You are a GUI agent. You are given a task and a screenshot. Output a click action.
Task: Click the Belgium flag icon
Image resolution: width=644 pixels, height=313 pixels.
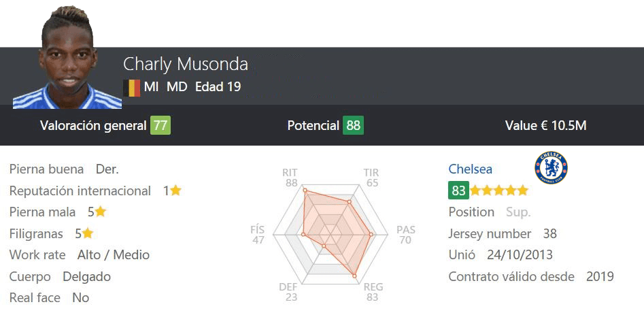pyautogui.click(x=132, y=88)
